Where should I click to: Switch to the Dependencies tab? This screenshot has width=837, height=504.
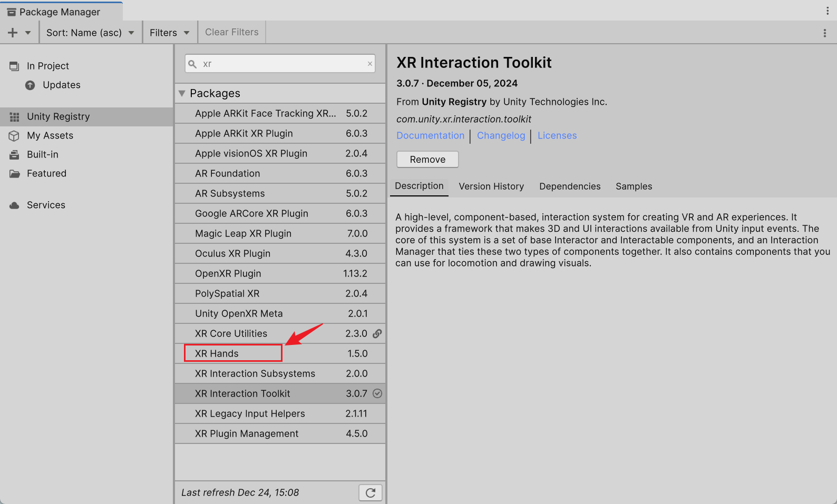coord(570,186)
